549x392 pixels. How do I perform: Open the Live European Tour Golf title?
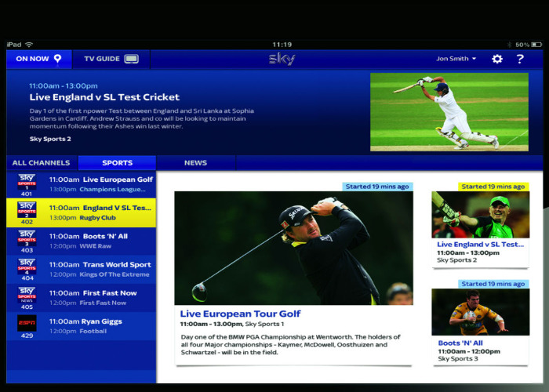coord(240,314)
